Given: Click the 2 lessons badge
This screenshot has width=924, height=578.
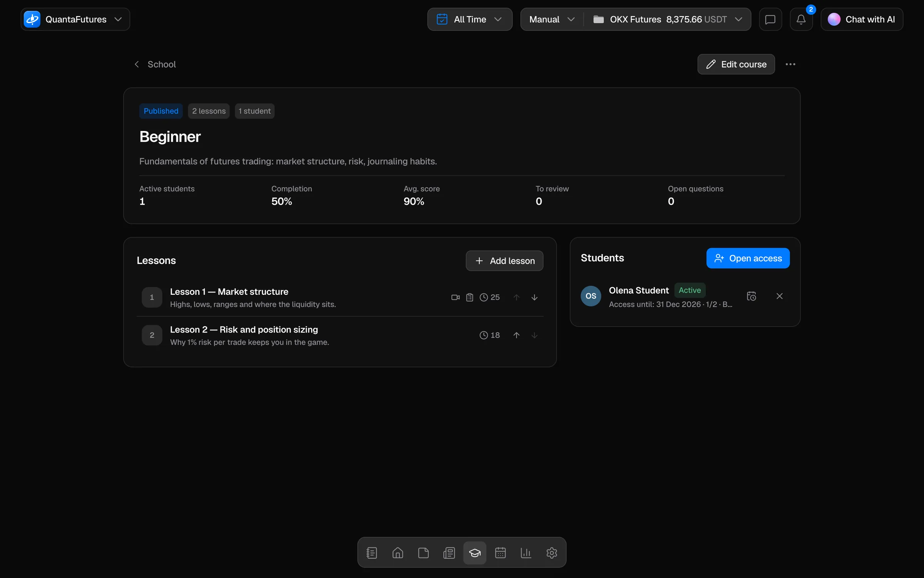Looking at the screenshot, I should (x=209, y=111).
